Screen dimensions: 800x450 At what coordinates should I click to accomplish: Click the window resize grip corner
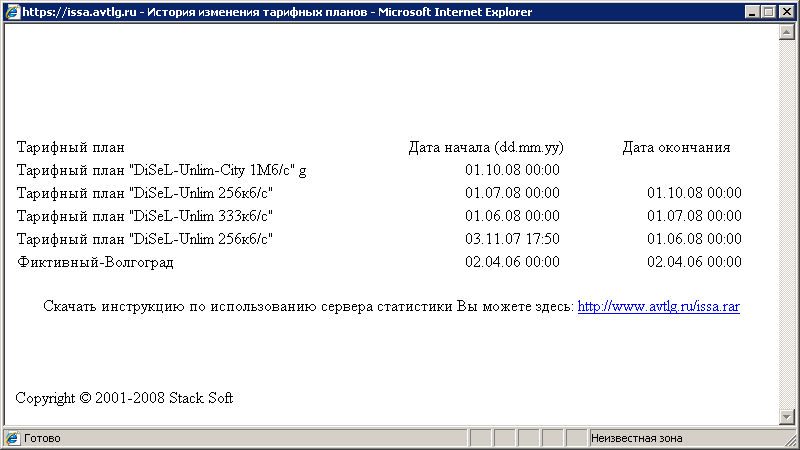790,440
